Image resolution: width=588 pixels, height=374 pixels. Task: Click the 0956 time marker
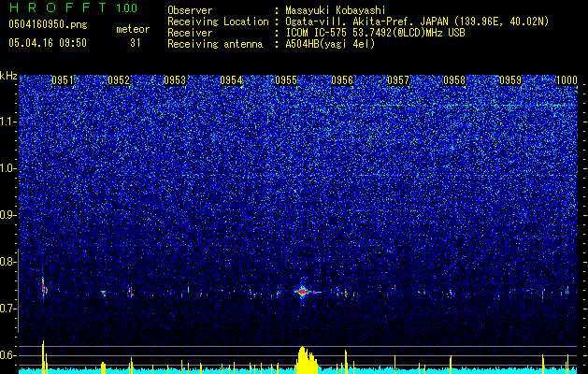click(x=342, y=80)
